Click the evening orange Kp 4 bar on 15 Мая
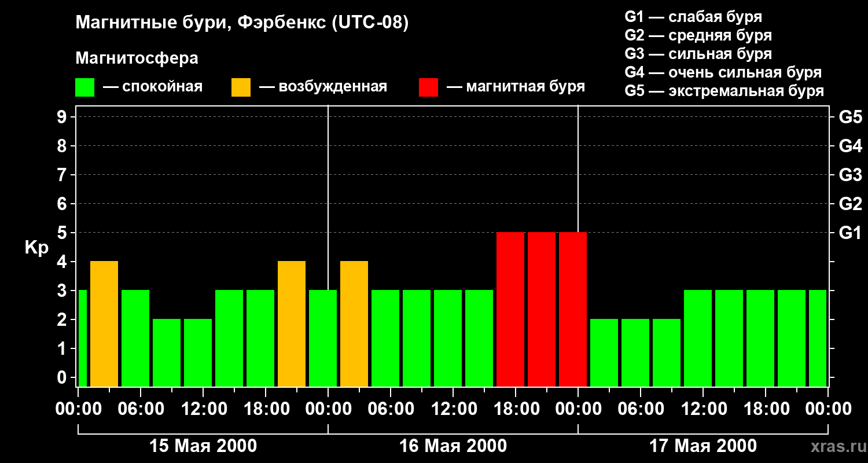 click(x=292, y=324)
